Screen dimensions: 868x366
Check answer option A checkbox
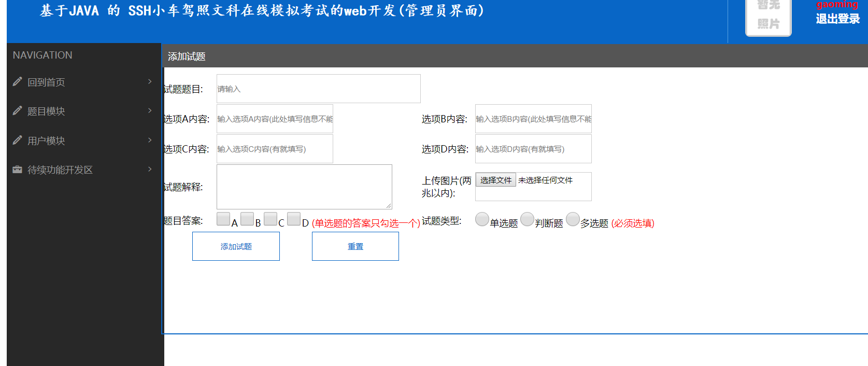[x=223, y=219]
